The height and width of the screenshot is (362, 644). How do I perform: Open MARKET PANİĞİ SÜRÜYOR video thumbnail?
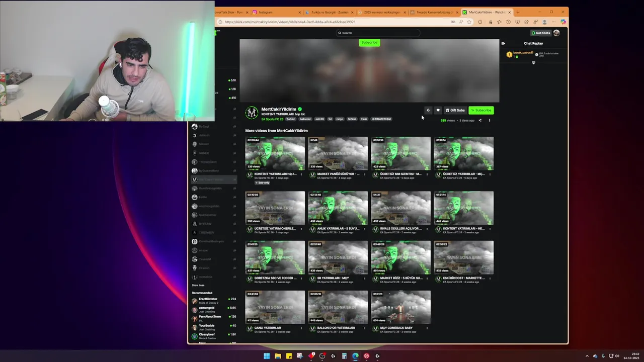coord(338,153)
